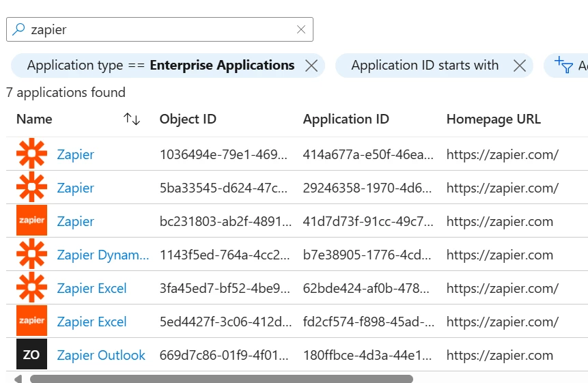Click the Homepage URL column header
This screenshot has height=383, width=588.
pyautogui.click(x=494, y=119)
